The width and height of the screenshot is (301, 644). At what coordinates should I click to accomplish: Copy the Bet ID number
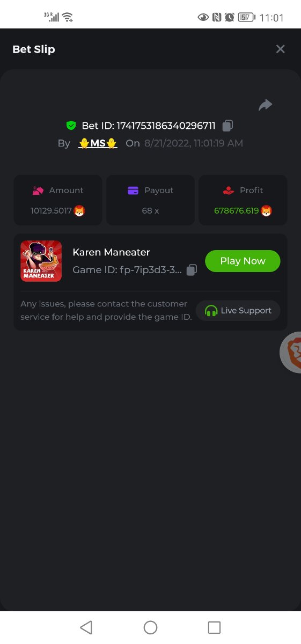227,126
